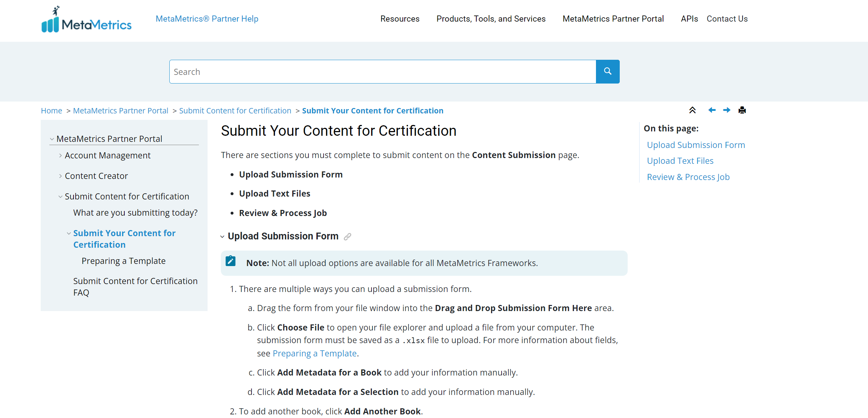Open the APIs menu item

coord(689,19)
